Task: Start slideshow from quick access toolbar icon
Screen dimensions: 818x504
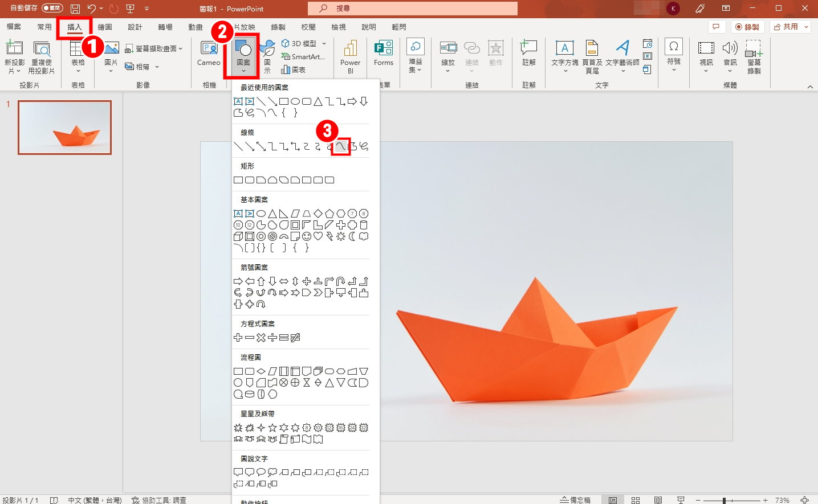Action: (131, 9)
